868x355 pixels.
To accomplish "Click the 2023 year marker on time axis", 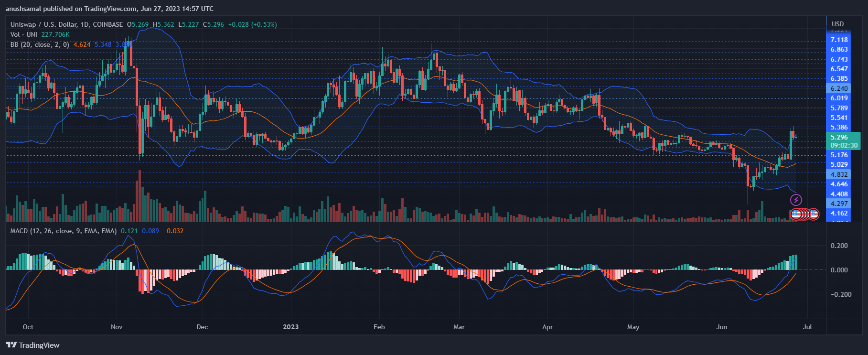I will pyautogui.click(x=290, y=327).
